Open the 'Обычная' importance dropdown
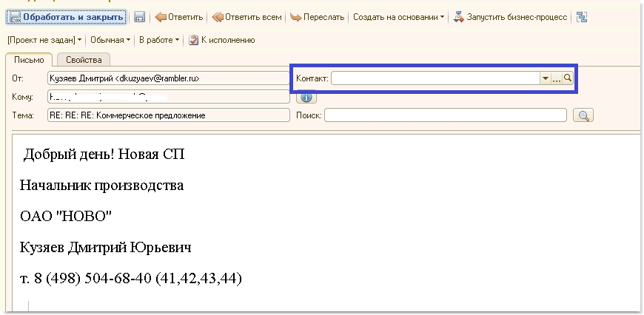This screenshot has width=644, height=315. 110,39
